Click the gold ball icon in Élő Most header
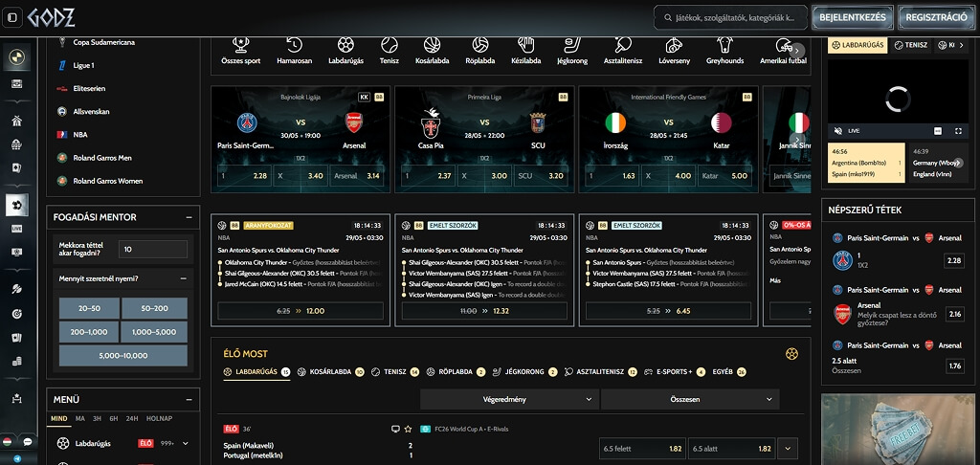980x465 pixels. pos(791,354)
